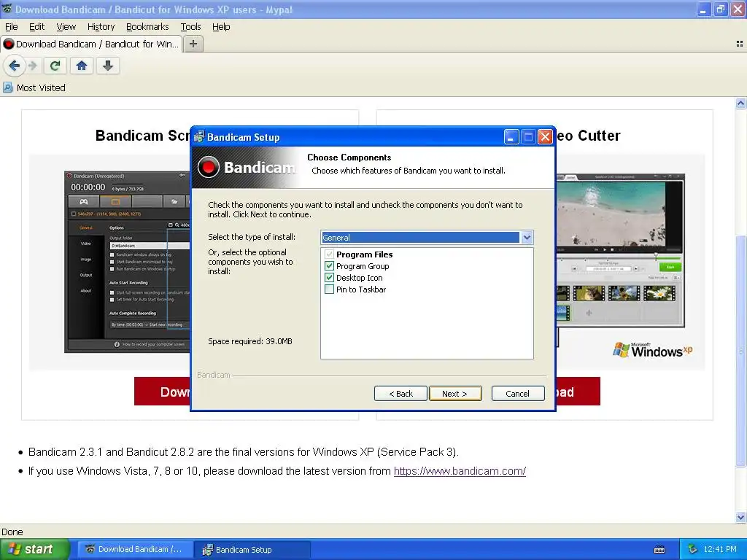Click the taskbar clock showing 12:41 PM
Viewport: 747px width, 560px height.
[x=720, y=549]
